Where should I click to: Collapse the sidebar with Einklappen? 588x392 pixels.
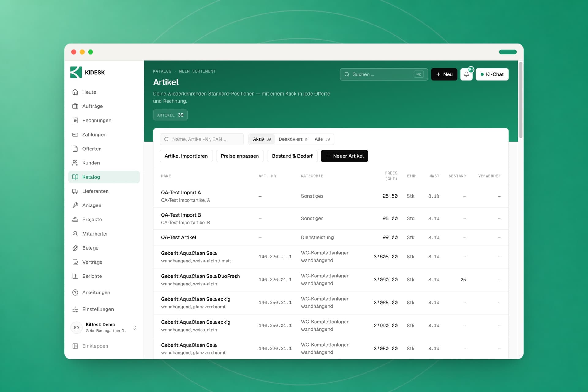click(90, 346)
